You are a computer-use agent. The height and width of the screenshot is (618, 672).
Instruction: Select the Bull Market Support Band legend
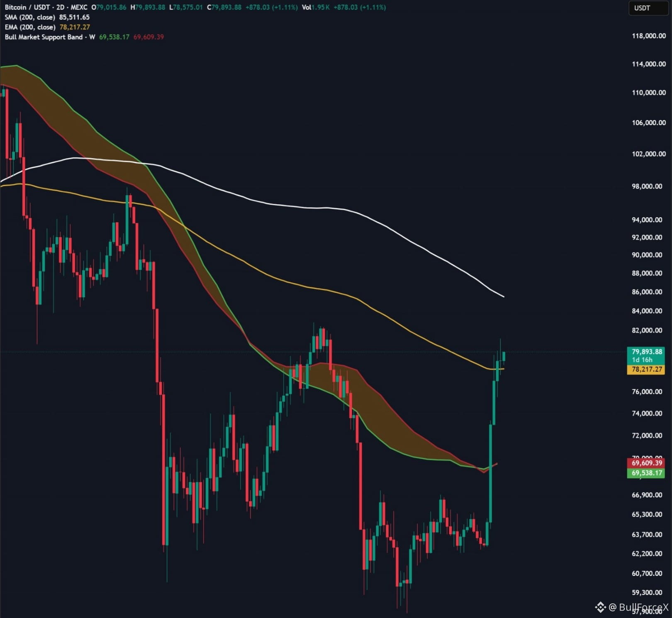pos(50,37)
